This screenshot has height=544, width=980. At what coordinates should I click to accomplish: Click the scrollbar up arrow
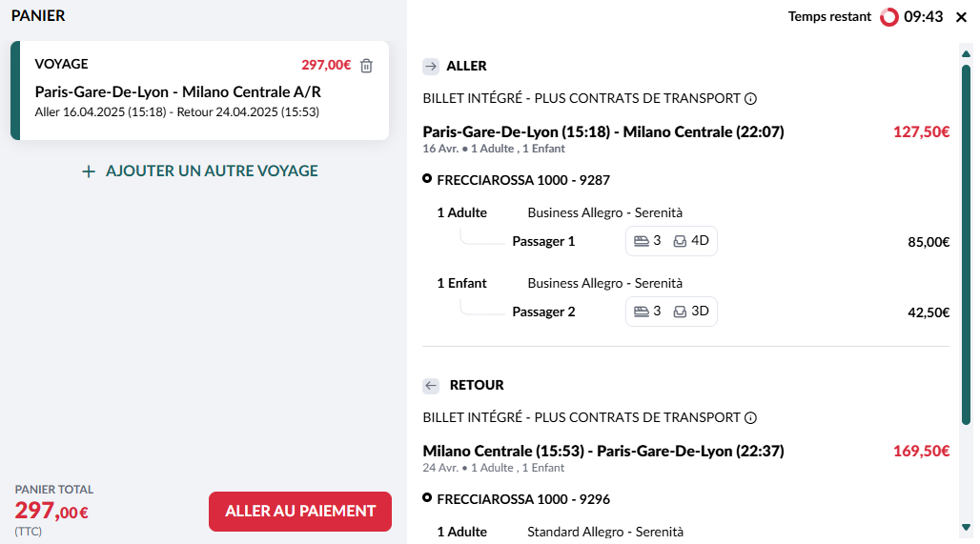tap(967, 53)
